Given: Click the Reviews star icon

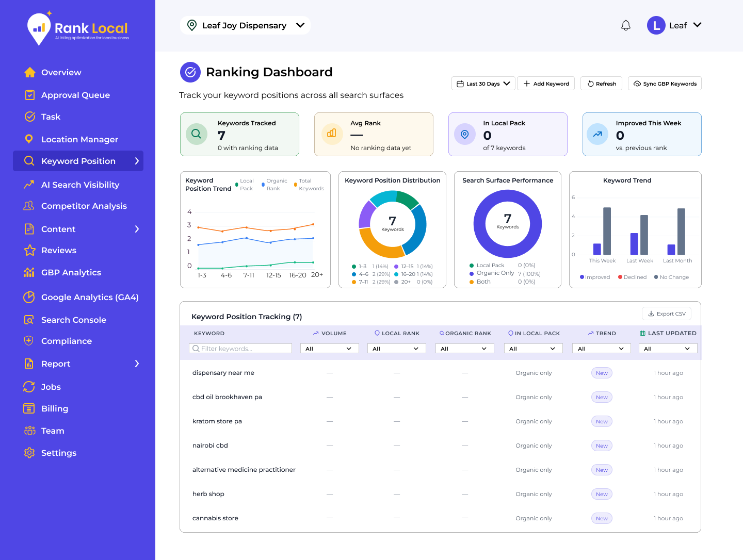Looking at the screenshot, I should [30, 250].
